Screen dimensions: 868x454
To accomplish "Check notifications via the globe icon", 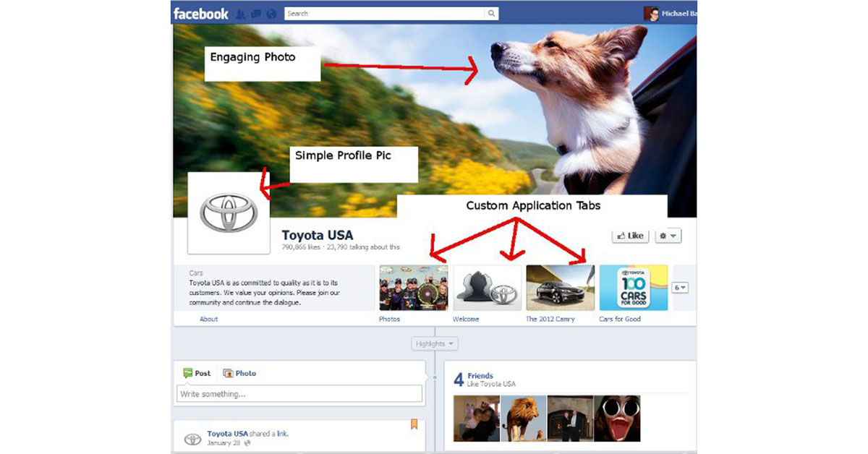I will [x=272, y=13].
